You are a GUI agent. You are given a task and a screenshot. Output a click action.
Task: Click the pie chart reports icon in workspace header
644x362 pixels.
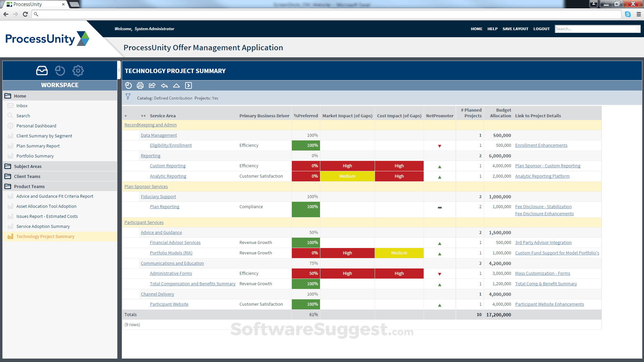click(60, 70)
